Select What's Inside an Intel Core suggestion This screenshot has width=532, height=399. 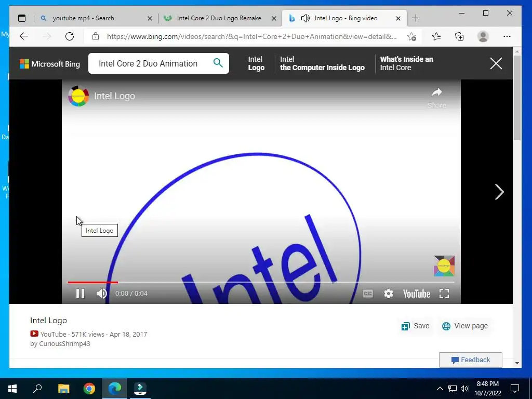tap(406, 63)
